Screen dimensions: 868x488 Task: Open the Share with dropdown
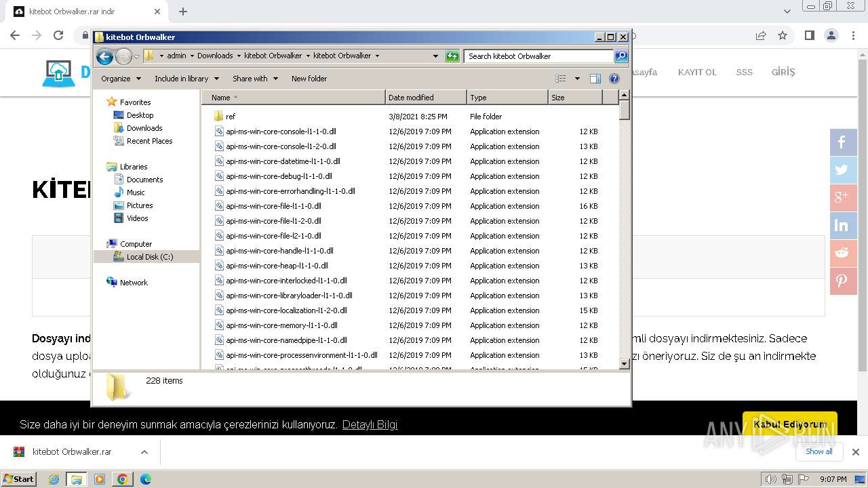(255, 79)
